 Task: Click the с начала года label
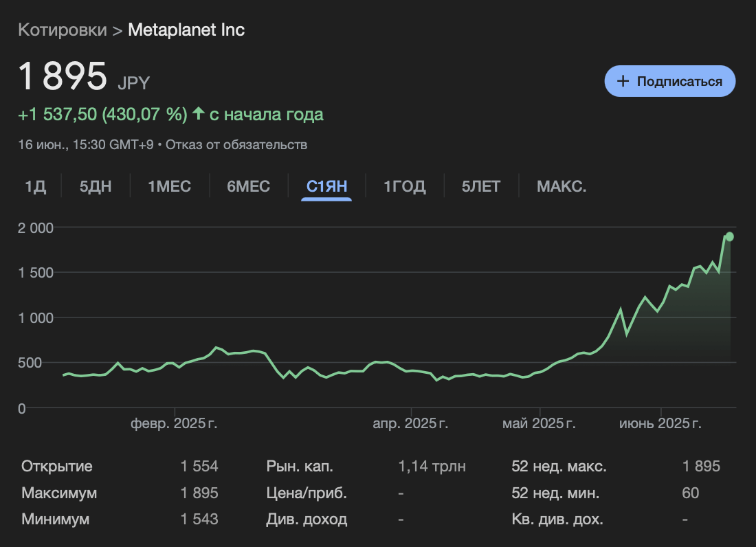(267, 114)
